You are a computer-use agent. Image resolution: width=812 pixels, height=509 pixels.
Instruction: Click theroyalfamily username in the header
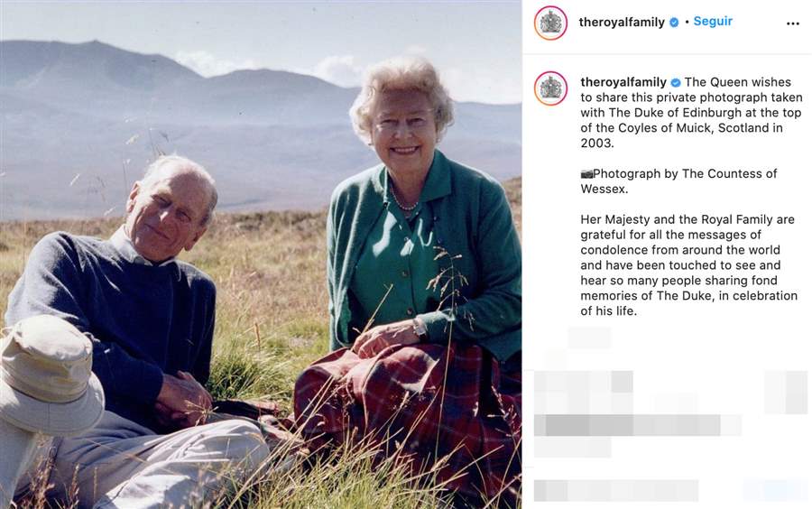pyautogui.click(x=622, y=23)
